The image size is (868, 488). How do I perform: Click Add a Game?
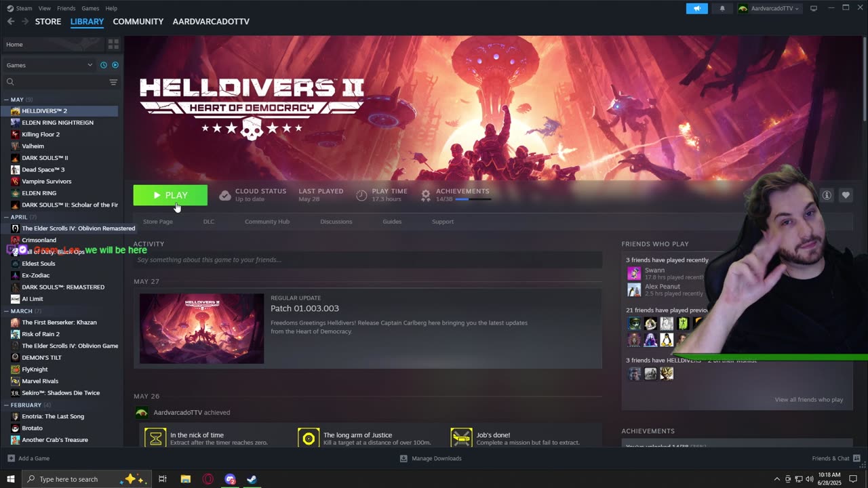28,458
